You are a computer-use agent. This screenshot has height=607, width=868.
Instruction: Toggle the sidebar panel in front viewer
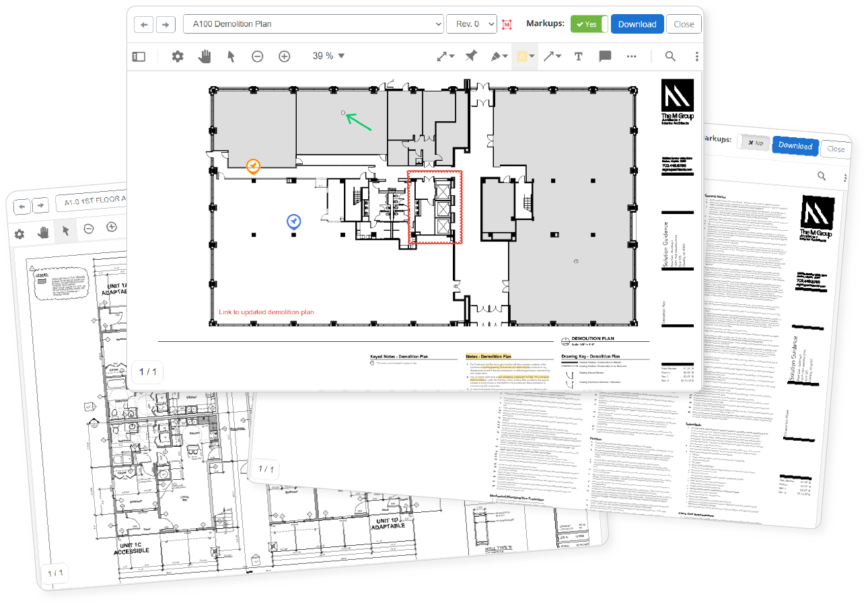139,57
